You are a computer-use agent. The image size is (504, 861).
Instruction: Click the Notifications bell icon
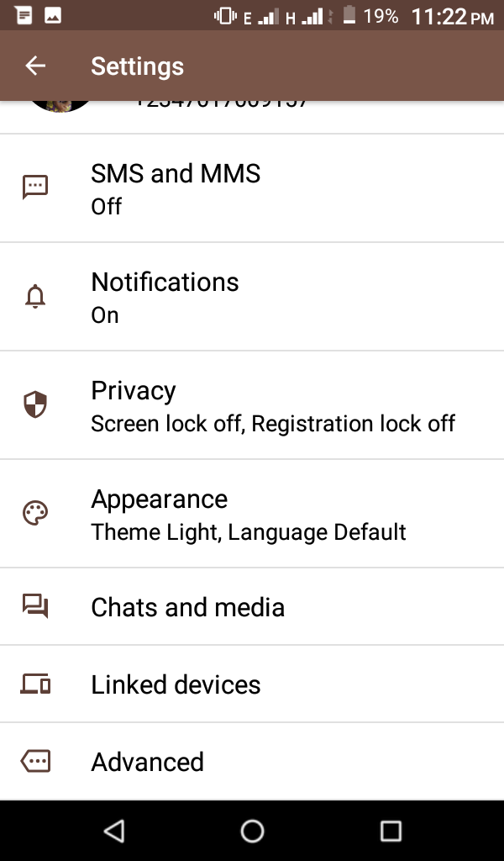pos(36,296)
